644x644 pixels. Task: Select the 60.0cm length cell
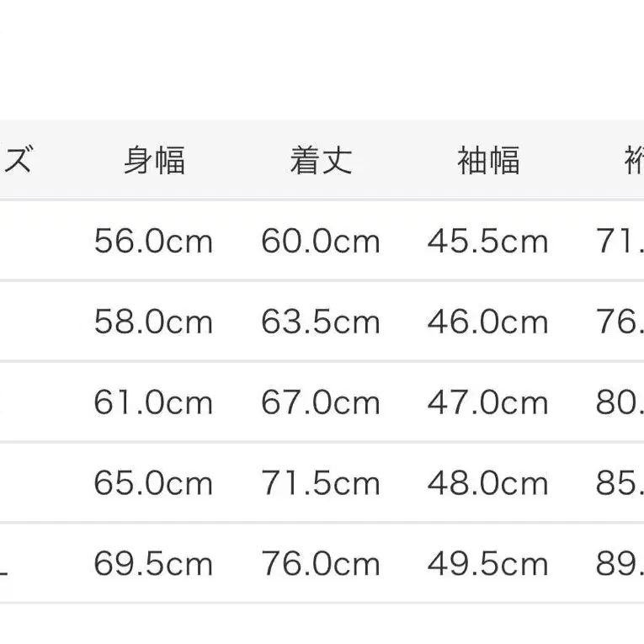pos(321,242)
